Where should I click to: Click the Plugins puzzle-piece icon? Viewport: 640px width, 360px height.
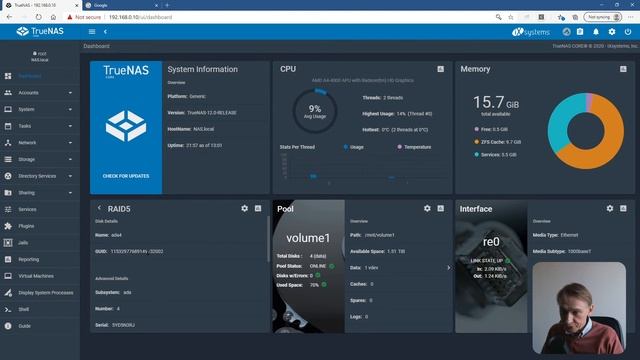click(8, 226)
